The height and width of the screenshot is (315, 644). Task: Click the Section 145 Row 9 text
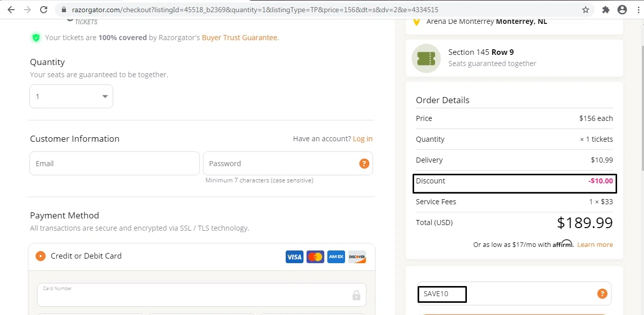tap(481, 52)
